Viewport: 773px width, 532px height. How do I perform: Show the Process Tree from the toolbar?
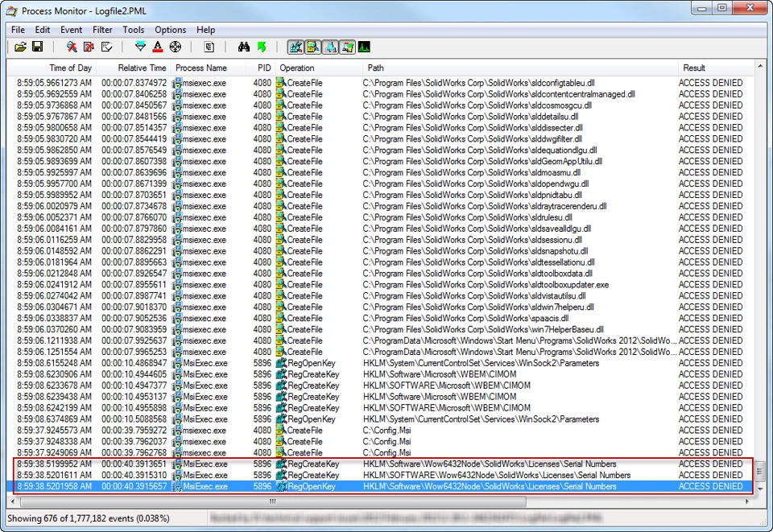(x=209, y=47)
